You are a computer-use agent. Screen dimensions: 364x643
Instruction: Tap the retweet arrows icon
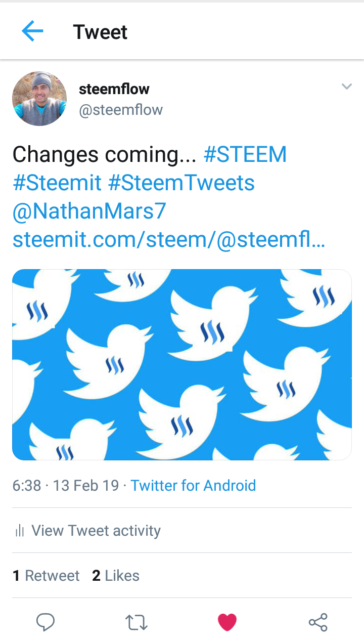pyautogui.click(x=136, y=622)
